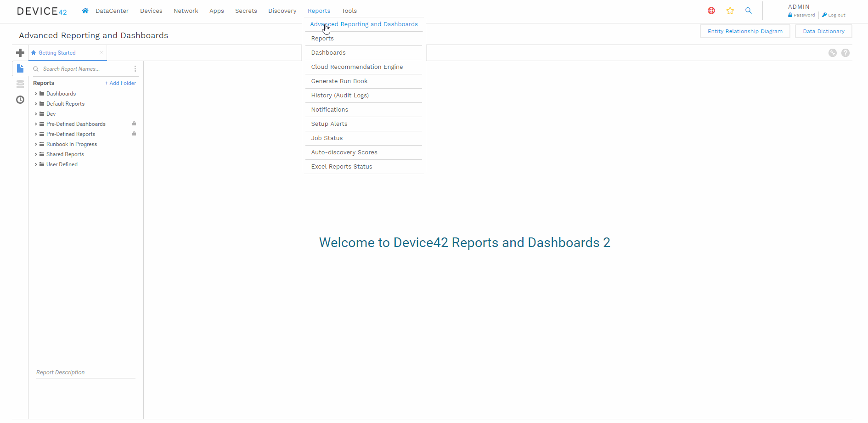
Task: Click the red lifebuoy help icon
Action: [x=711, y=11]
